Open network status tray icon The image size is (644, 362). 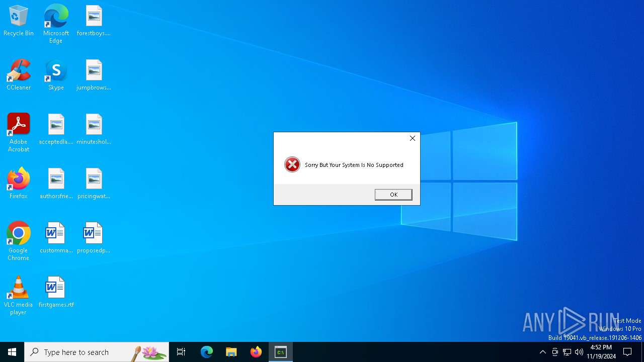567,352
